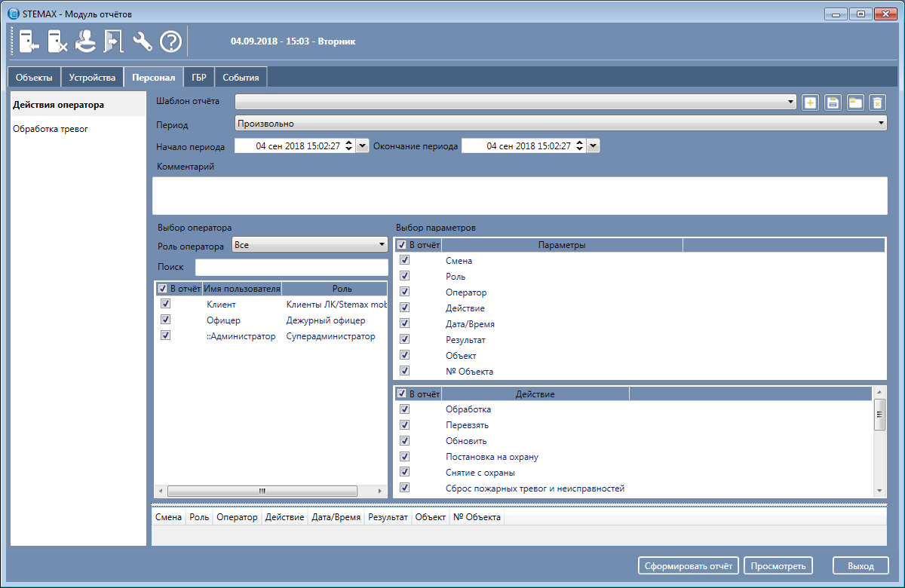Open the Период dropdown
This screenshot has height=588, width=905.
point(560,123)
